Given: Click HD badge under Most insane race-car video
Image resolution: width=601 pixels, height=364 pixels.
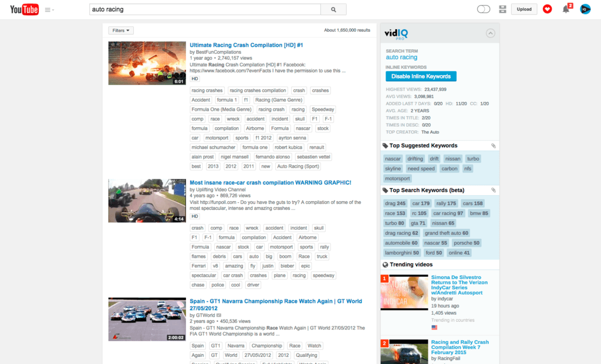Looking at the screenshot, I should pyautogui.click(x=195, y=216).
